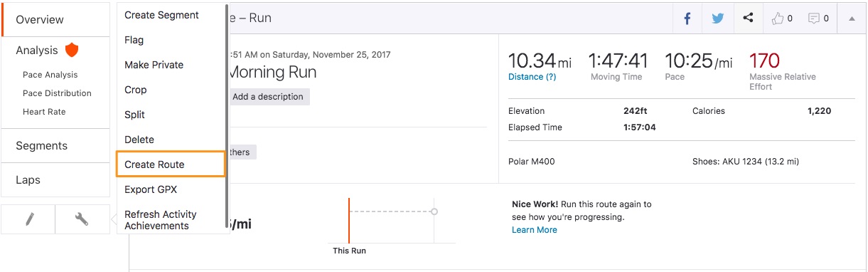Image resolution: width=868 pixels, height=272 pixels.
Task: Collapse header with the up arrow
Action: pyautogui.click(x=852, y=19)
